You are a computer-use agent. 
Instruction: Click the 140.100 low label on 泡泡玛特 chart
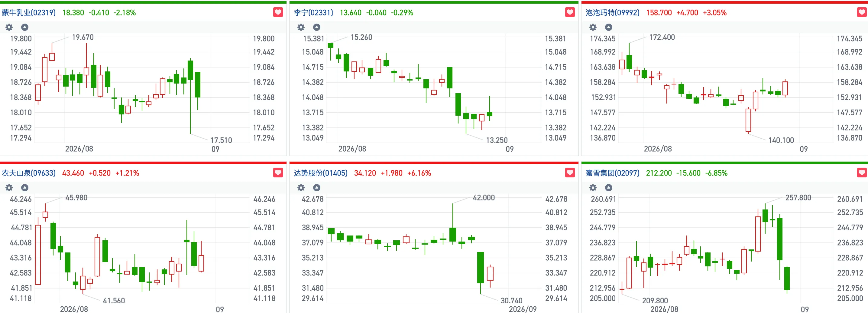(x=781, y=140)
